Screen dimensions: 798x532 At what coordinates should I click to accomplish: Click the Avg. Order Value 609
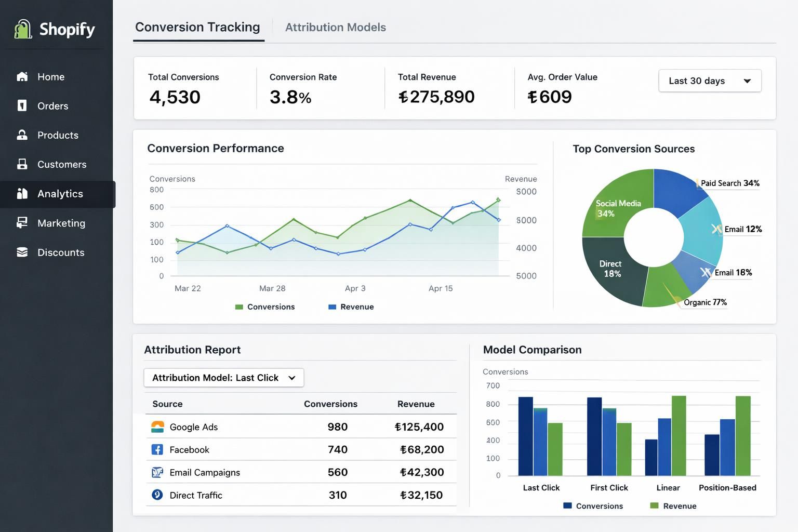pos(550,97)
